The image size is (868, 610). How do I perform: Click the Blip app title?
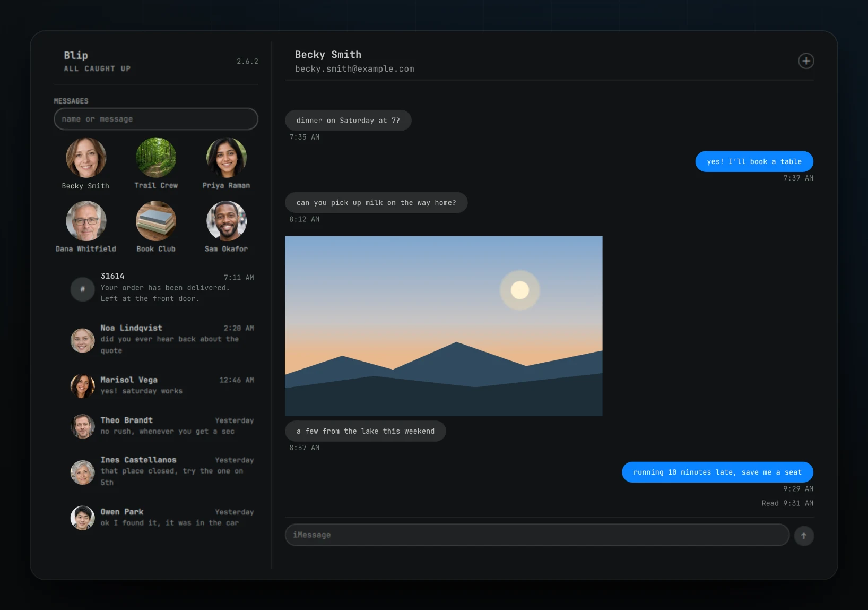pos(76,55)
